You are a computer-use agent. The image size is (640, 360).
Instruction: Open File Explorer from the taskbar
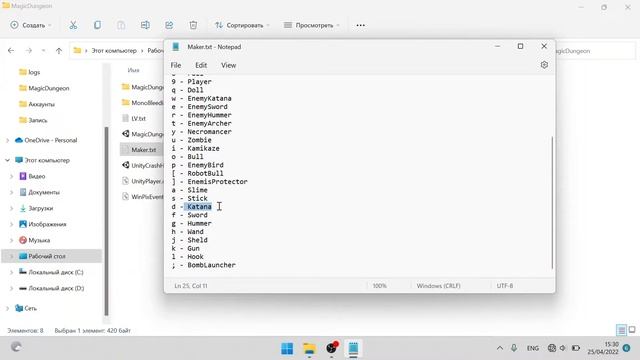pos(309,349)
